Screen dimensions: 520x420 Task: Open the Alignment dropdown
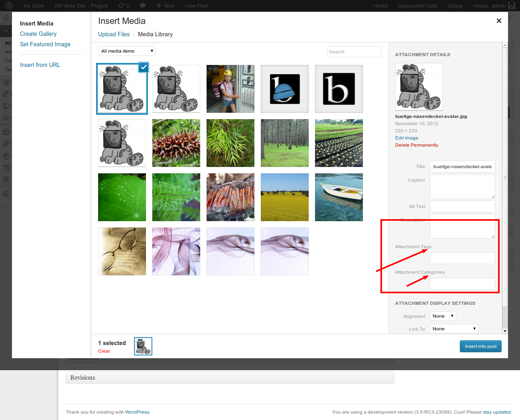(443, 316)
